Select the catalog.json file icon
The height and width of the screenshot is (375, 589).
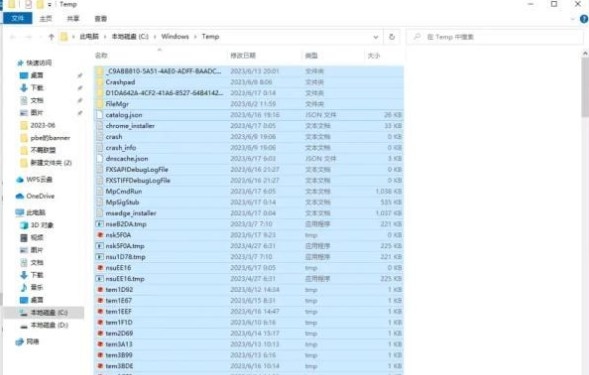coord(100,115)
